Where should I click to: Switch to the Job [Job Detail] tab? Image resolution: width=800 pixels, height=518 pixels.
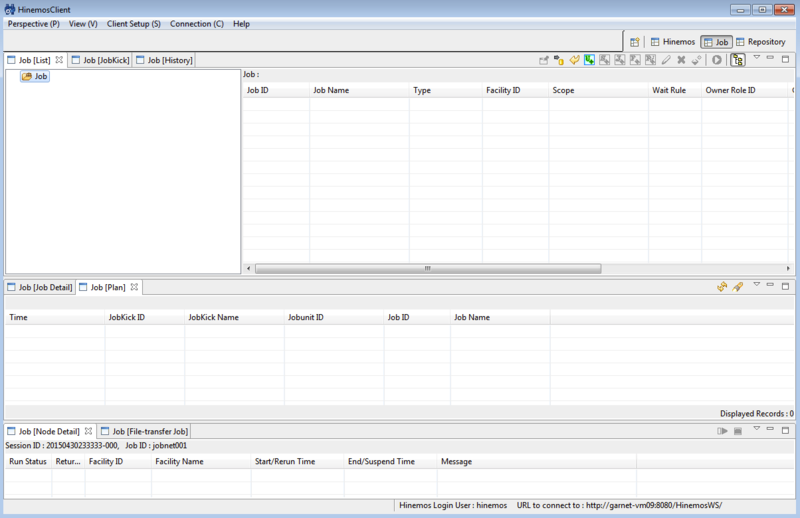(x=40, y=287)
